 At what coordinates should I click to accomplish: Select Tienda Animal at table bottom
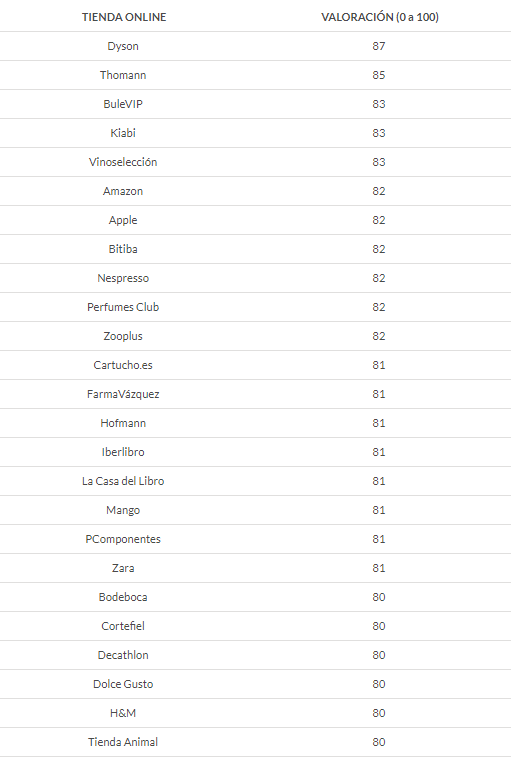click(x=123, y=742)
